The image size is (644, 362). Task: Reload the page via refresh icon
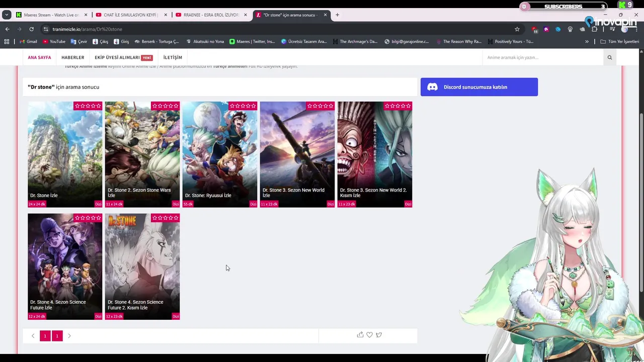[x=31, y=29]
